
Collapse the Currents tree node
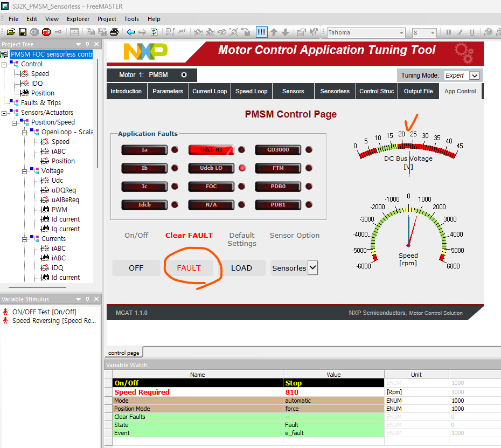pos(25,239)
